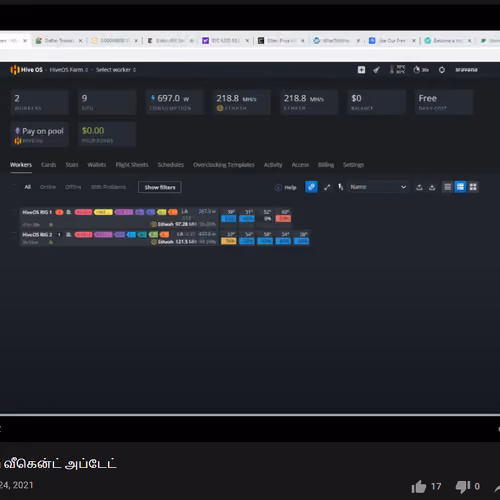Click the expand arrows icon
Viewport: 500px width, 500px height.
(x=327, y=187)
